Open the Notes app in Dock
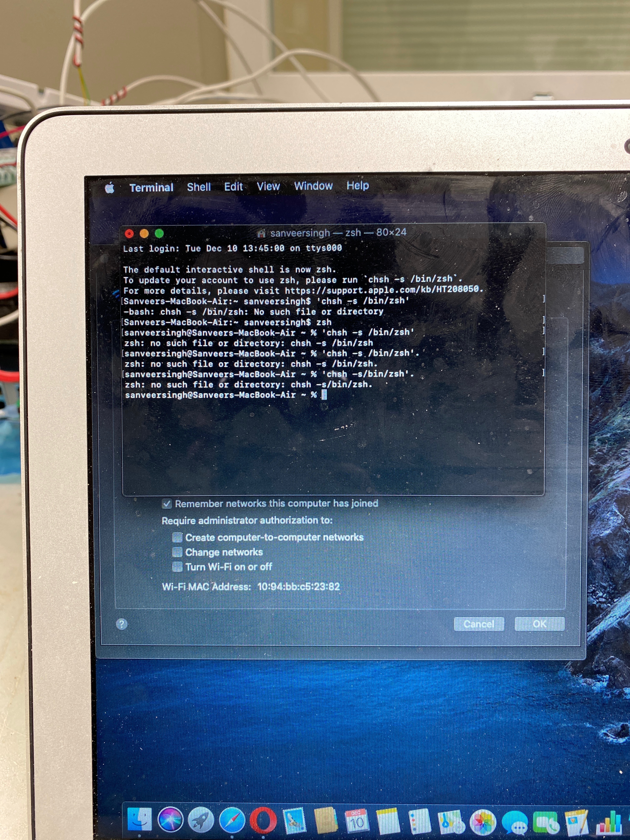Image resolution: width=630 pixels, height=840 pixels. point(388,821)
